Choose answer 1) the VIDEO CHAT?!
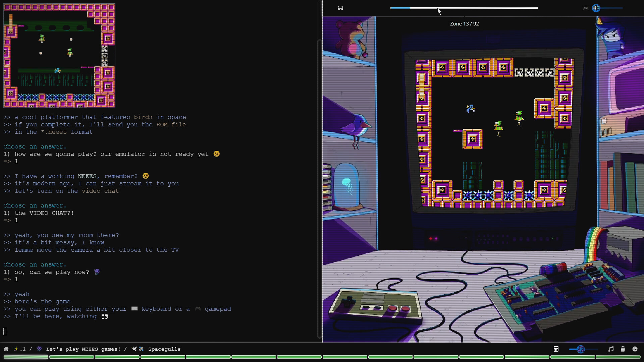The image size is (644, 362). 39,213
